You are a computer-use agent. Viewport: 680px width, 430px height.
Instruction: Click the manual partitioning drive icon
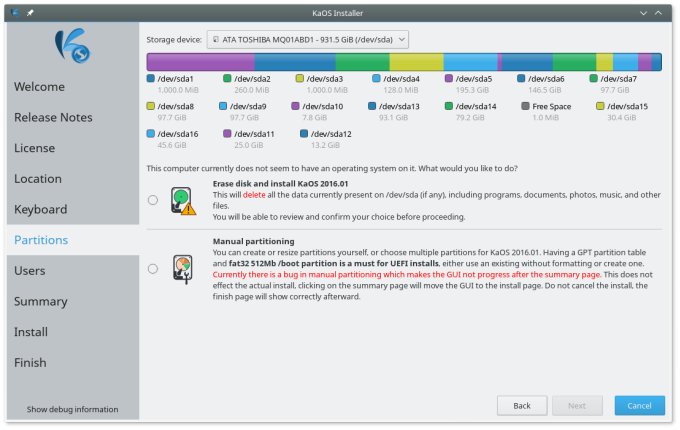183,269
